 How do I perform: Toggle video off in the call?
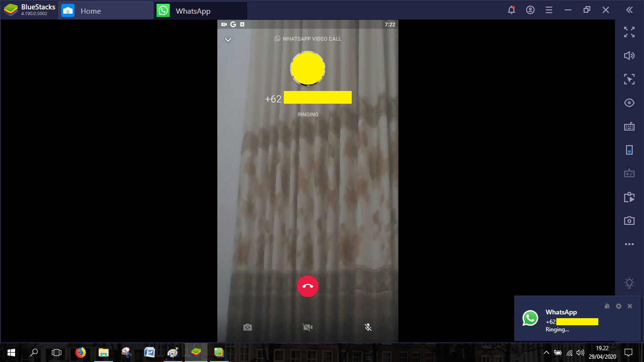pos(308,327)
